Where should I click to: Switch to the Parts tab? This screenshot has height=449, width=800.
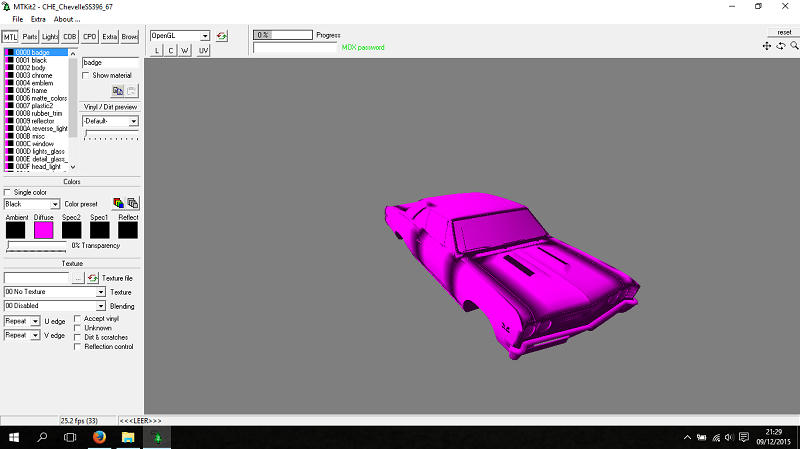coord(30,37)
